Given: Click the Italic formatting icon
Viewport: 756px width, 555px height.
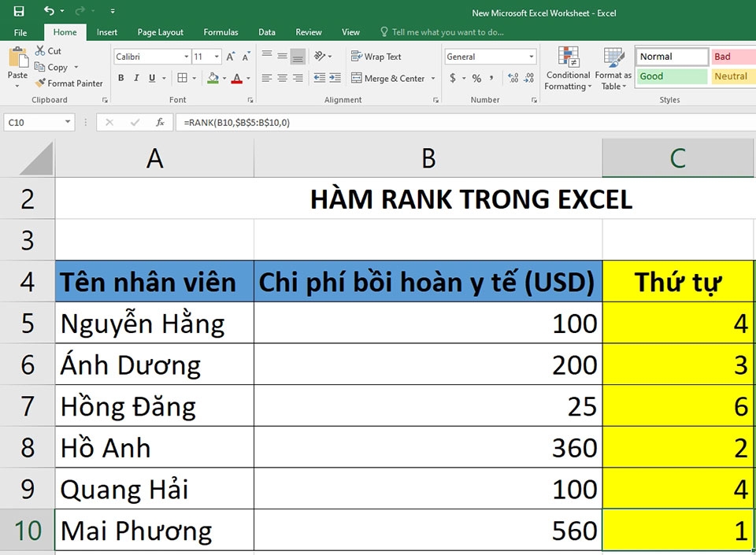Looking at the screenshot, I should (x=136, y=78).
